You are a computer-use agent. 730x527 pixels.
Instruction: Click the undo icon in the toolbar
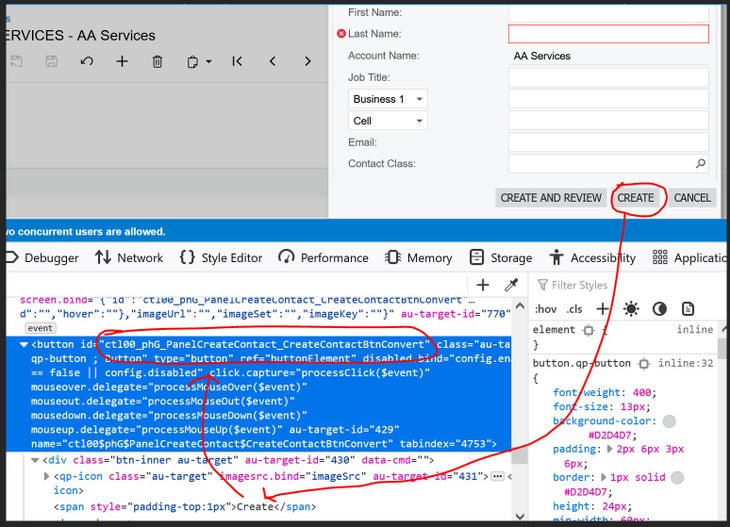pos(87,61)
